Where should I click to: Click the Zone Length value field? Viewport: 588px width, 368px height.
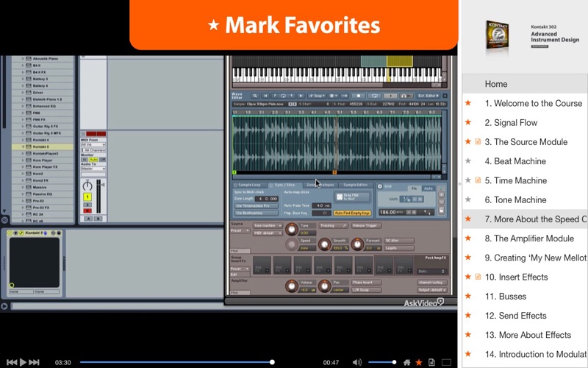click(x=267, y=199)
